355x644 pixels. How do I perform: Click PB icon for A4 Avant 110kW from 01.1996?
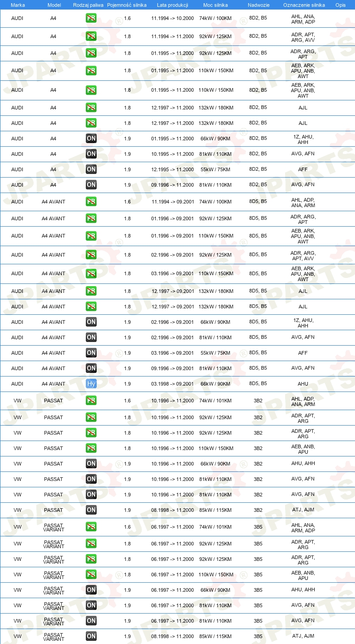[x=91, y=236]
